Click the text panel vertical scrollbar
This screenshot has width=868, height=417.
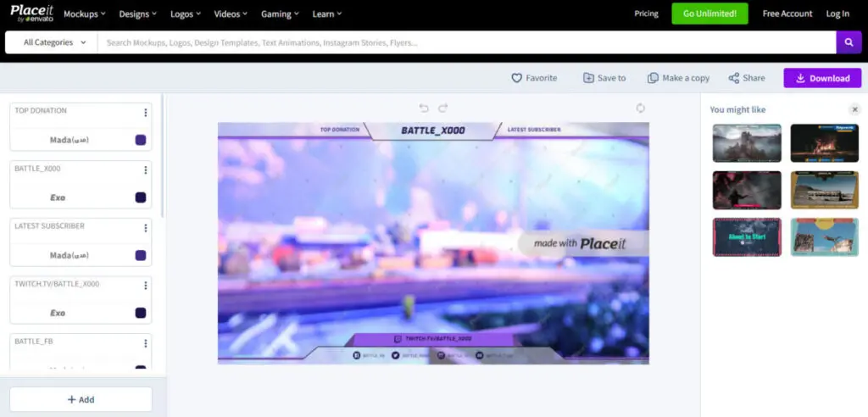pyautogui.click(x=162, y=155)
